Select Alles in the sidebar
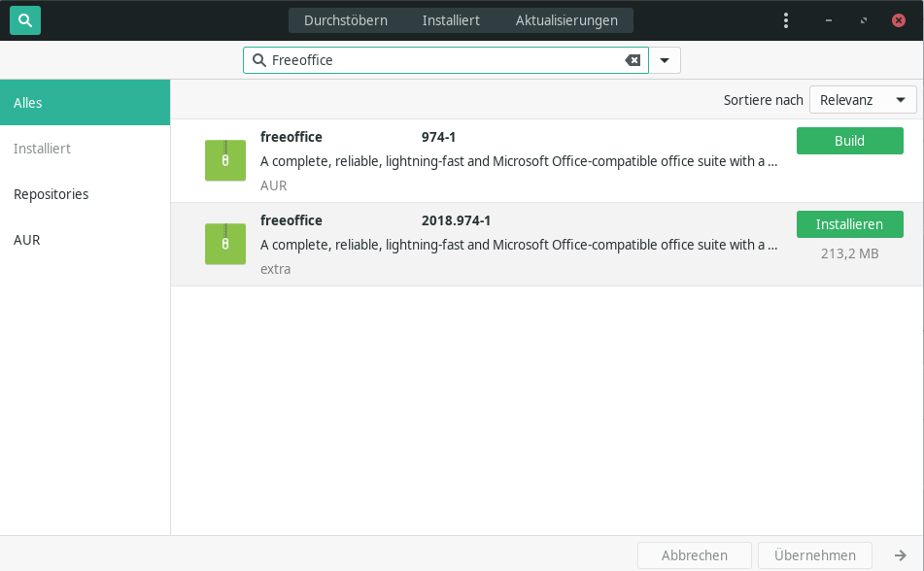This screenshot has width=924, height=571. point(85,103)
